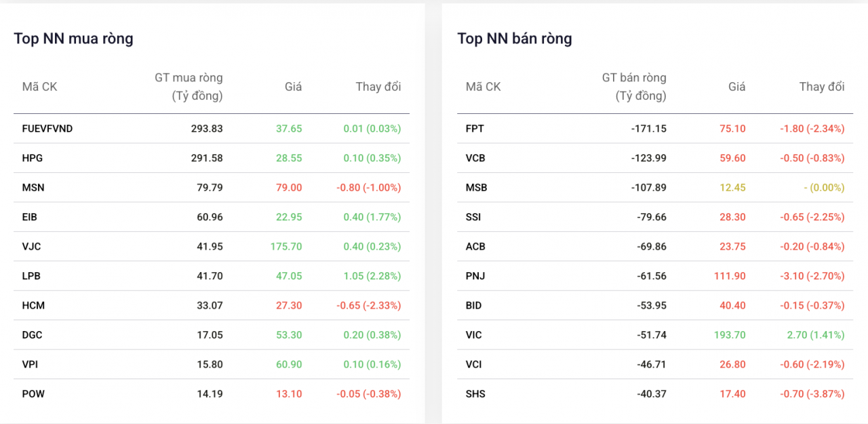Click 'Giá' header in net-sell table

736,87
